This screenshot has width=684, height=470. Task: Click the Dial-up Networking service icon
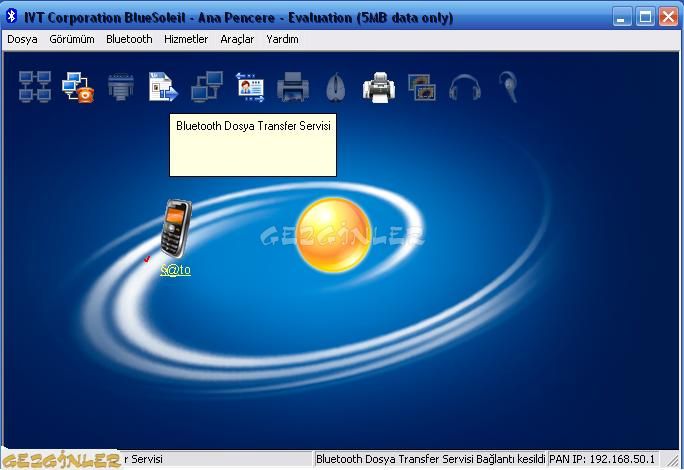point(78,87)
